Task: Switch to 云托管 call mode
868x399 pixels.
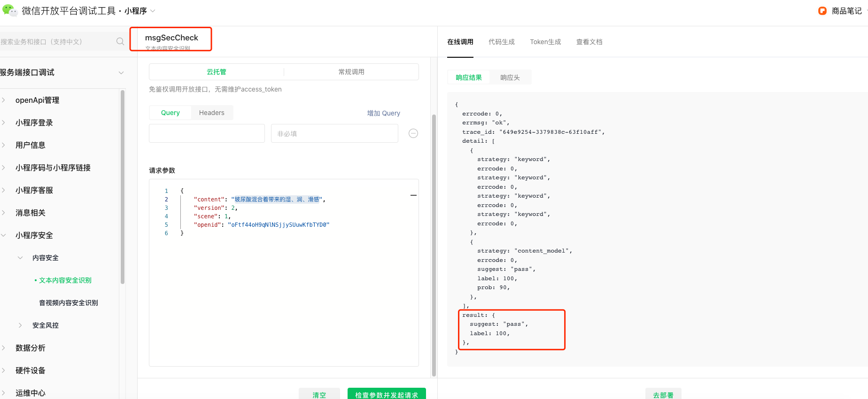Action: pyautogui.click(x=217, y=72)
